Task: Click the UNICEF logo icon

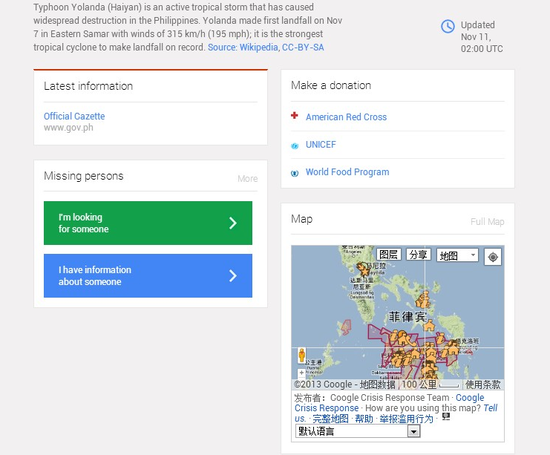Action: [x=295, y=146]
